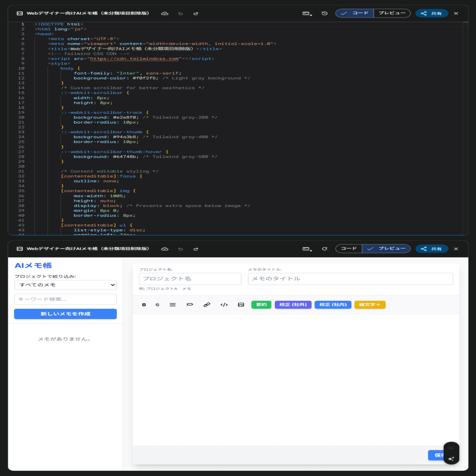This screenshot has height=476, width=476.
Task: Apply strikethrough formatting in the memo editor
Action: click(x=157, y=305)
